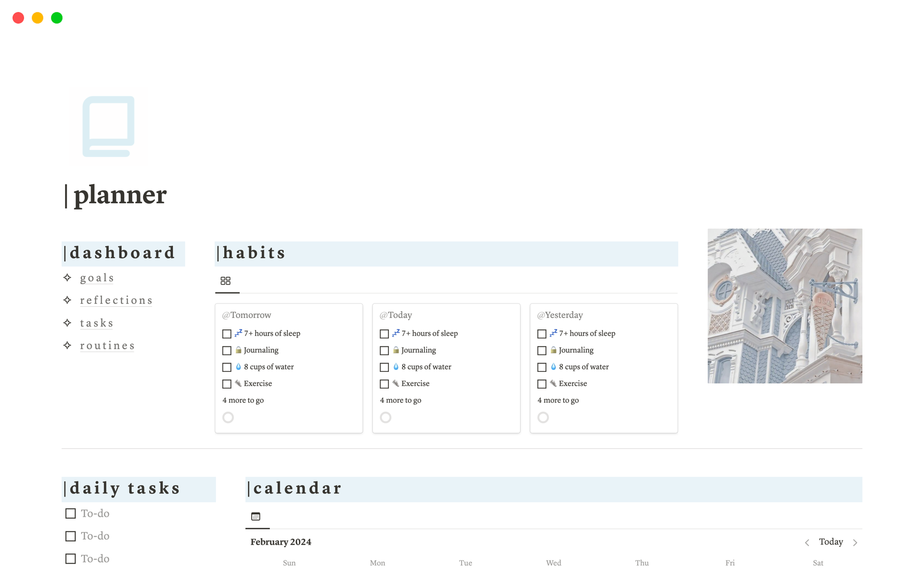Click the sparkle icon beside goals
Image resolution: width=924 pixels, height=578 pixels.
(67, 278)
